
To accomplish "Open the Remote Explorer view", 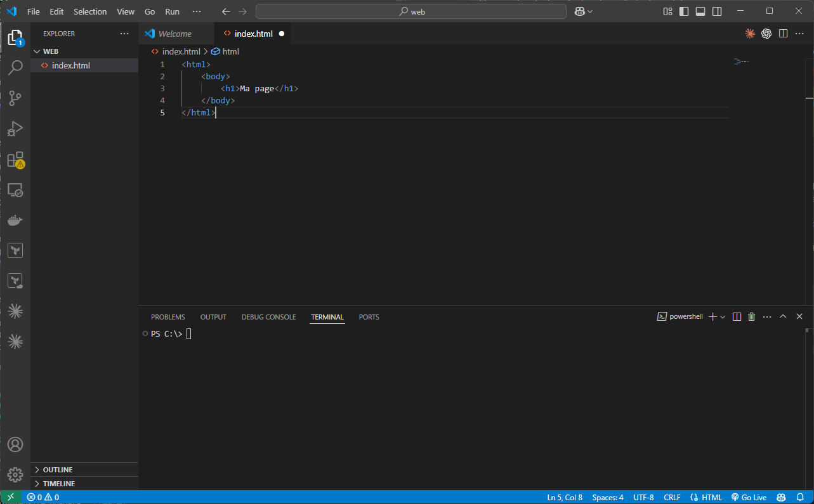I will [15, 190].
